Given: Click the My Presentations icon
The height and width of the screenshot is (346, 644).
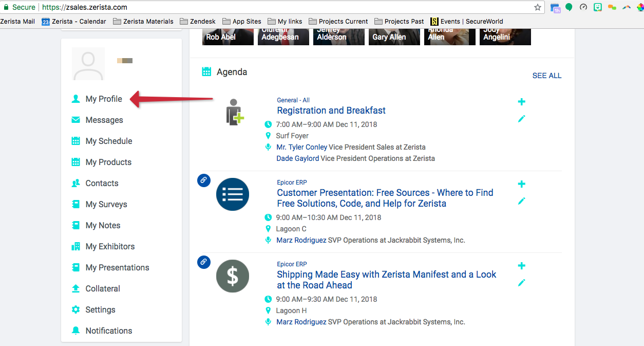Looking at the screenshot, I should point(76,268).
